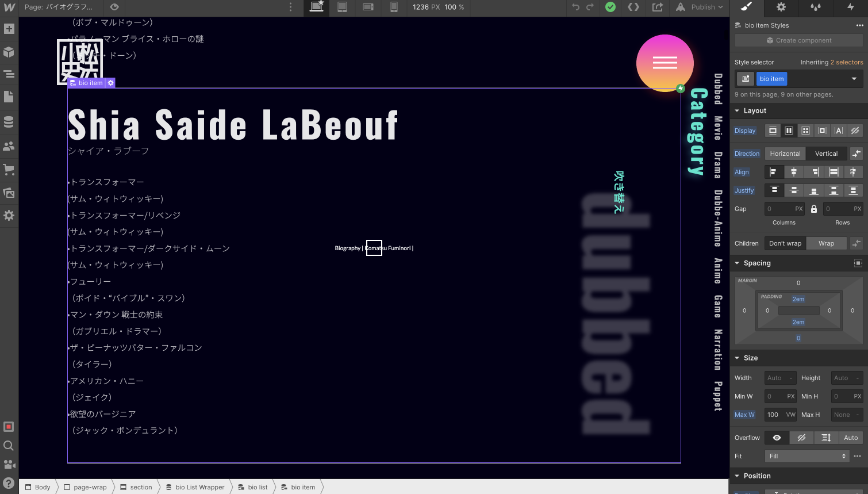Set display to Flex
This screenshot has width=868, height=494.
tap(789, 131)
